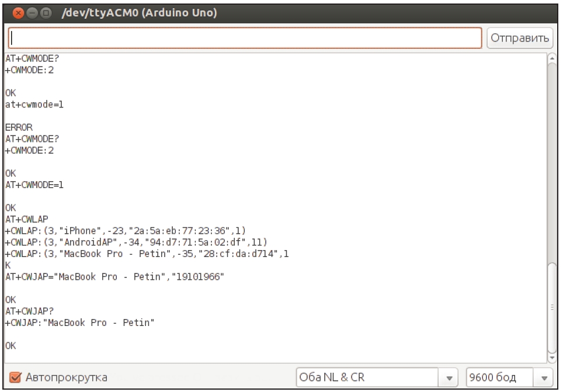This screenshot has width=563, height=392.
Task: Toggle the Автопрокрутка autoscroll checkbox
Action: pos(15,377)
